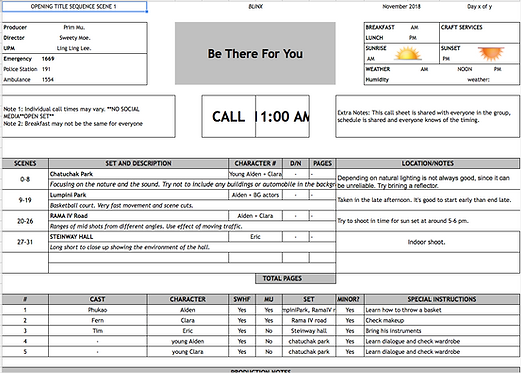Select the 'Day x of y' cell
Screen dimensions: 521x373
pos(479,7)
